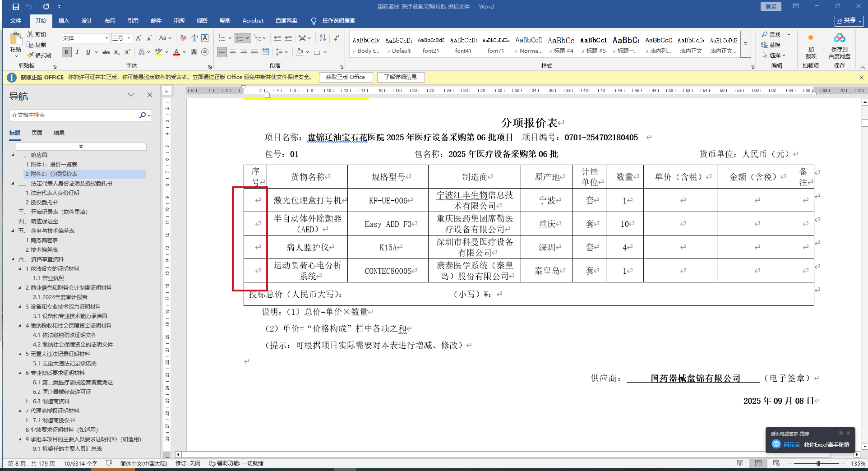Click the 获取正版 Office button
Viewport: 868px width, 471px height.
coord(346,77)
